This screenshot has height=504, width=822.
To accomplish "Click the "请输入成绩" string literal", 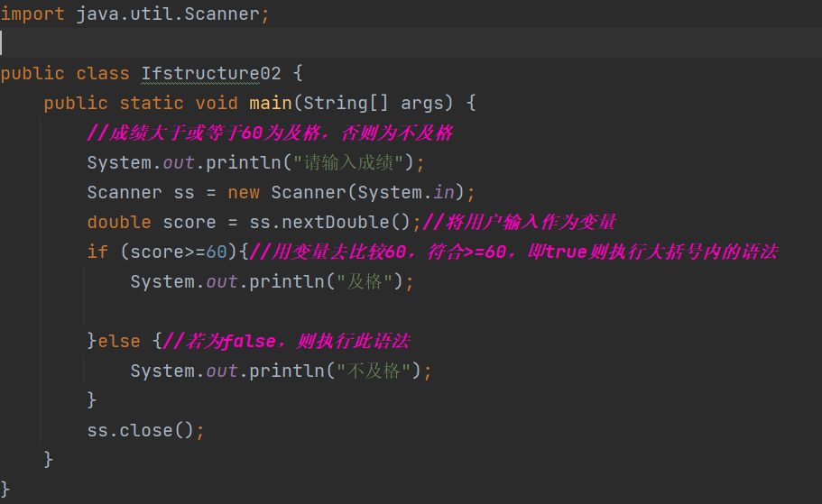I will pyautogui.click(x=364, y=163).
